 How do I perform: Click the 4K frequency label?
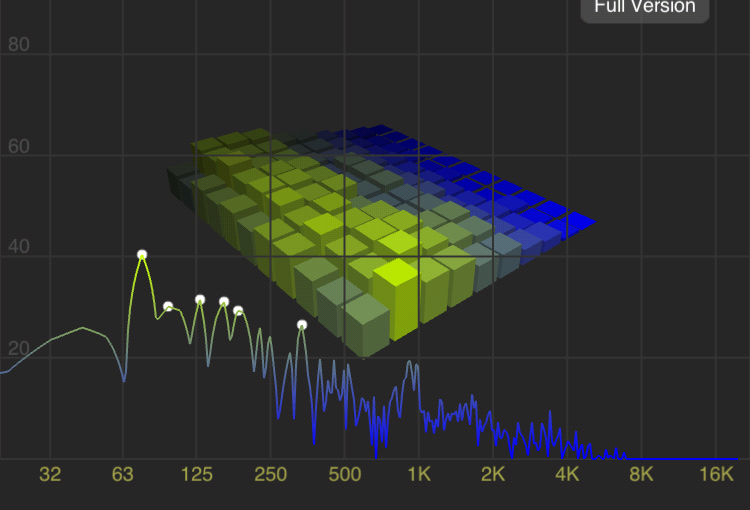click(567, 475)
